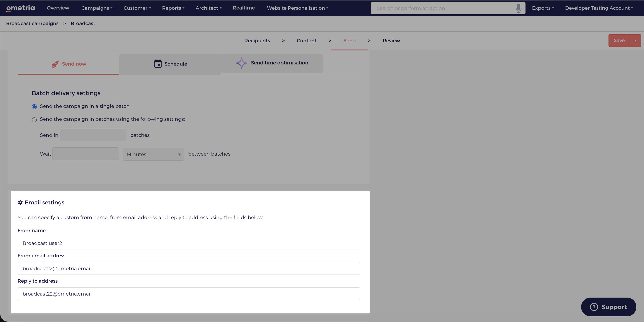
Task: Click the rocket icon beside Send now
Action: (x=55, y=64)
